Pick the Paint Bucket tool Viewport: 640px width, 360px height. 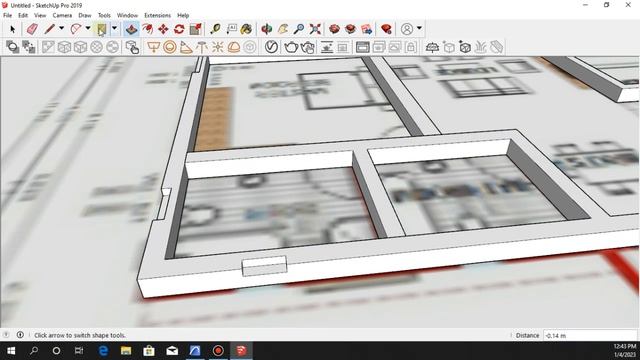click(x=246, y=29)
